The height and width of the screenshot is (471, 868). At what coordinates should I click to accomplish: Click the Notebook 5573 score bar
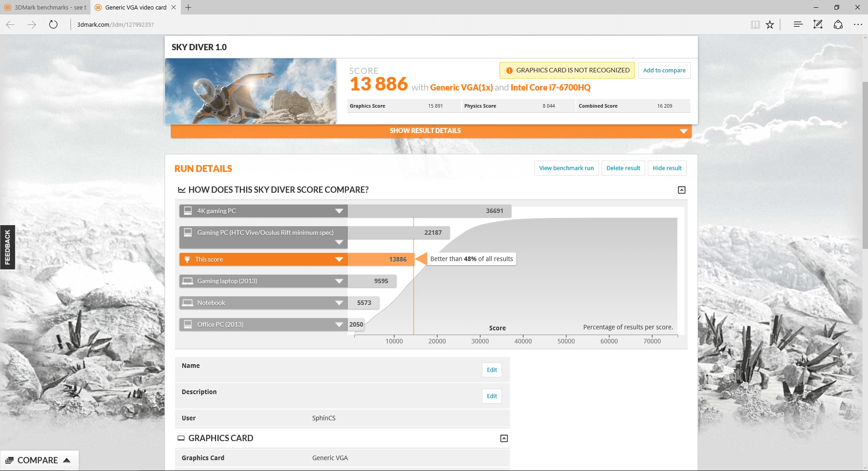[x=363, y=303]
